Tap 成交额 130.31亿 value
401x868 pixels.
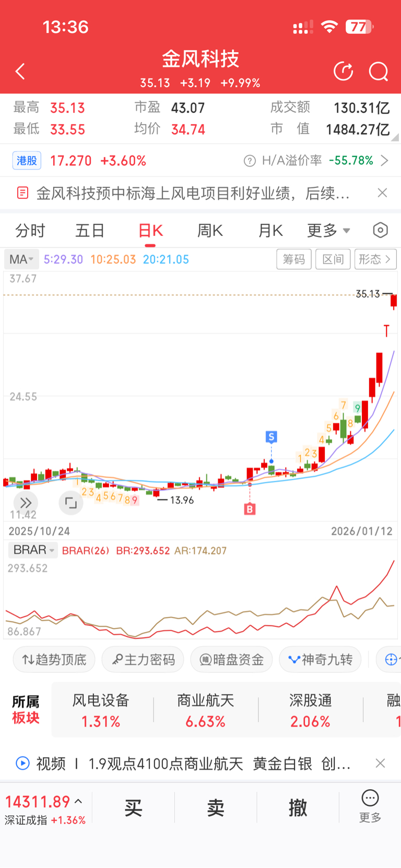click(361, 108)
